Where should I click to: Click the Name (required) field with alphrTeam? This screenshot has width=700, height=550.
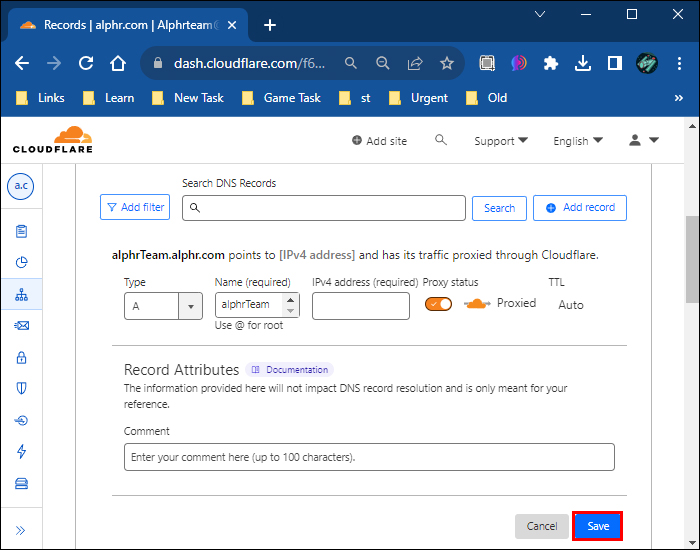[257, 305]
